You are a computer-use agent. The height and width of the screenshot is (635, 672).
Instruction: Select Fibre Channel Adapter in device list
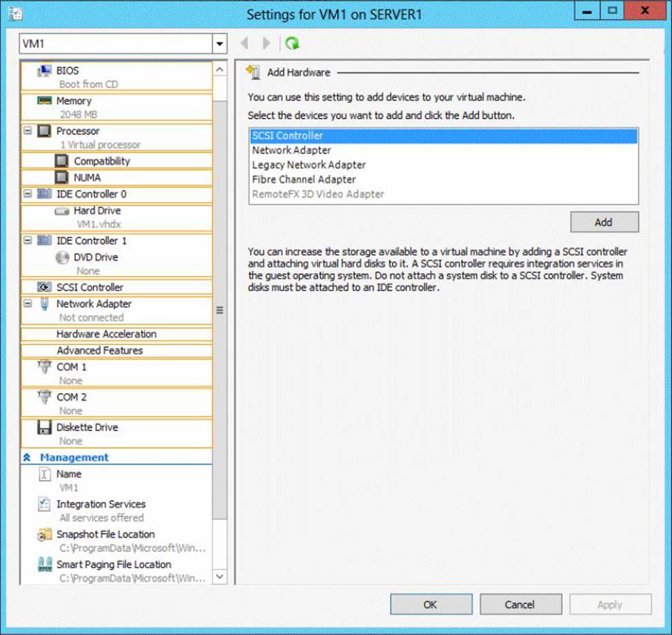pyautogui.click(x=304, y=179)
